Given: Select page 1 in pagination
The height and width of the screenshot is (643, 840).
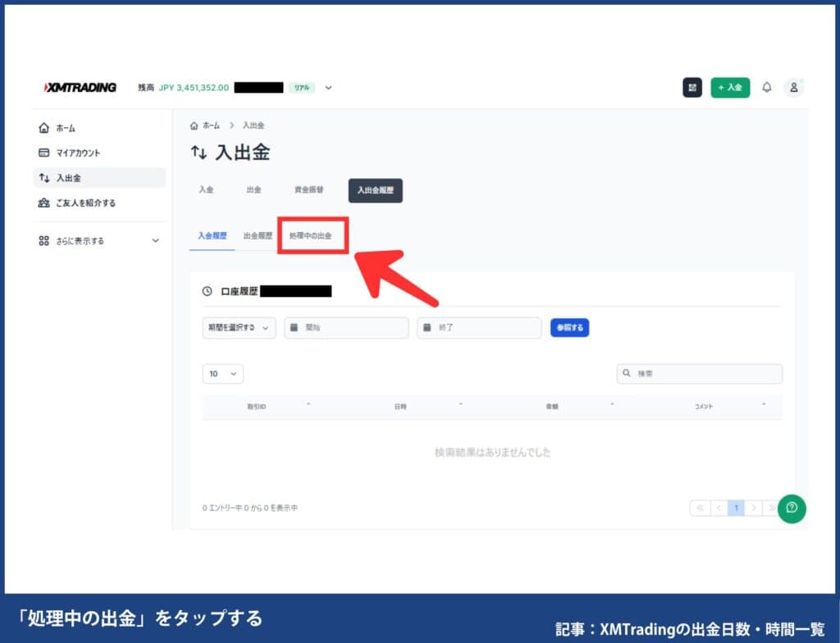Looking at the screenshot, I should coord(736,508).
